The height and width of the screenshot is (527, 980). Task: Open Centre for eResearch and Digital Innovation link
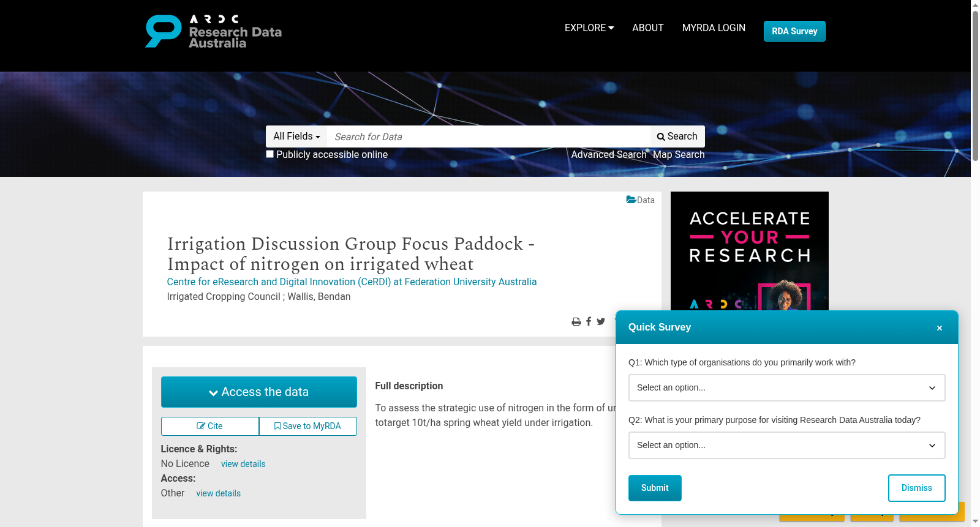[x=352, y=282]
